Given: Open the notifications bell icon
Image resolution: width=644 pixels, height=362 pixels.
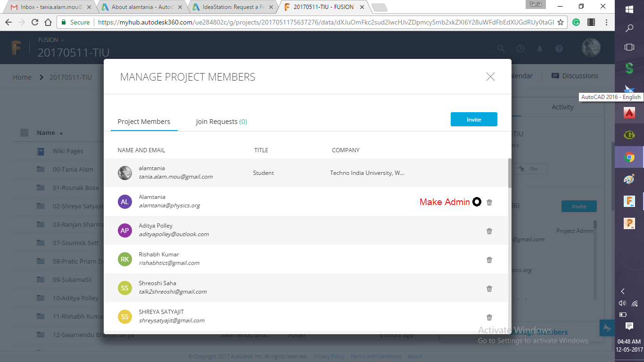Looking at the screenshot, I should pos(539,49).
